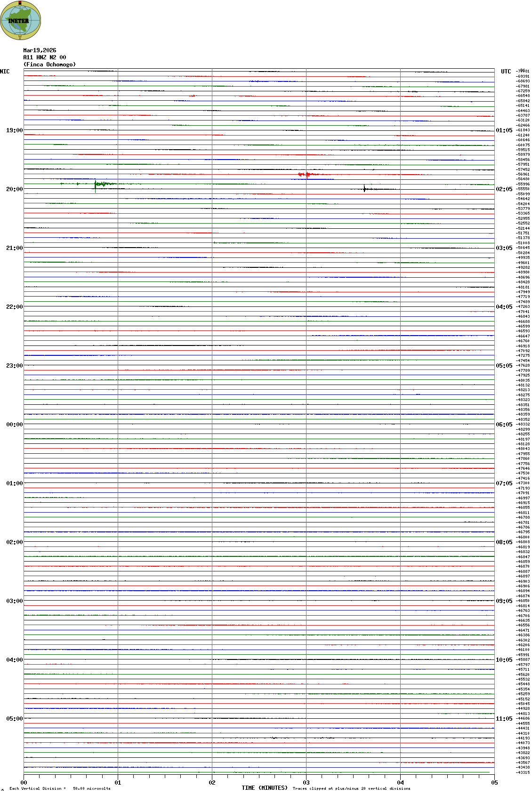532x795 pixels.
Task: Select the 05:00 local time label
Action: [x=14, y=719]
